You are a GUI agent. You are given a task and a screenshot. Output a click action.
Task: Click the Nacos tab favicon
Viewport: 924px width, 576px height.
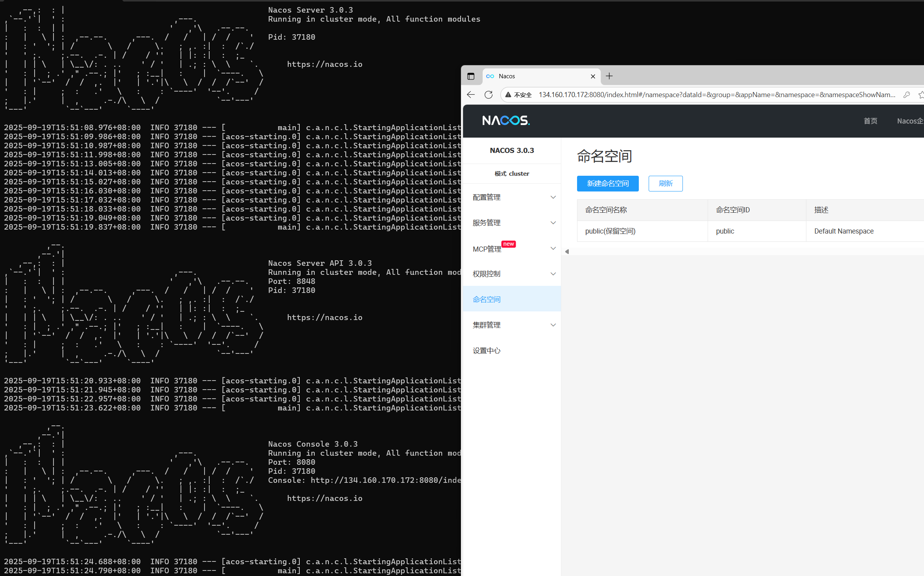[490, 76]
